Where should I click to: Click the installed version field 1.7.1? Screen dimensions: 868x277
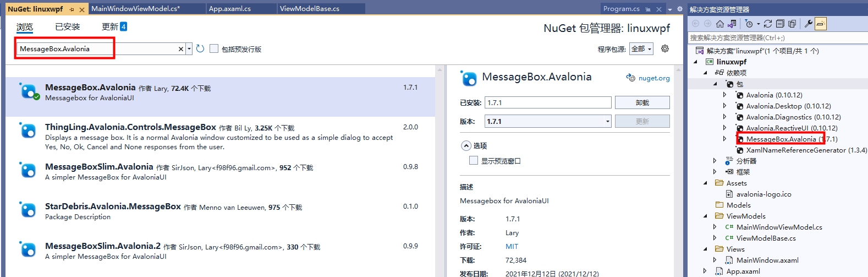[x=548, y=102]
